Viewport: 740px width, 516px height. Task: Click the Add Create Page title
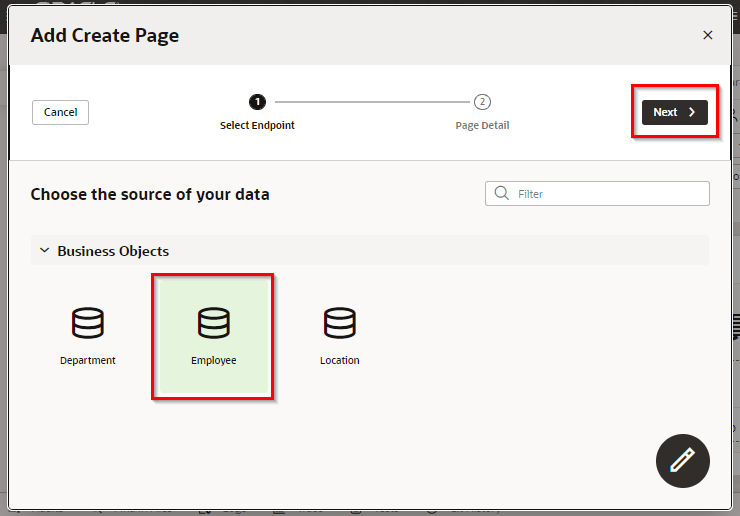tap(105, 36)
